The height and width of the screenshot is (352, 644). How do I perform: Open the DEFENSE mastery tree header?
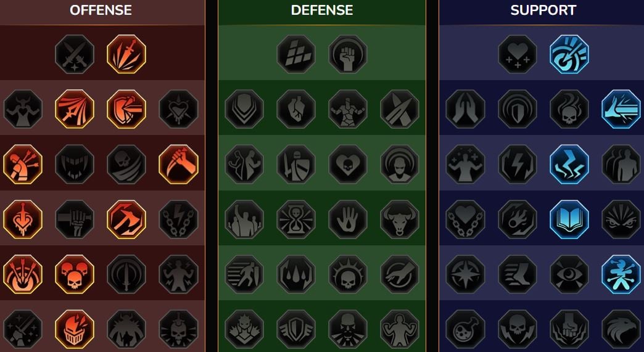click(322, 10)
